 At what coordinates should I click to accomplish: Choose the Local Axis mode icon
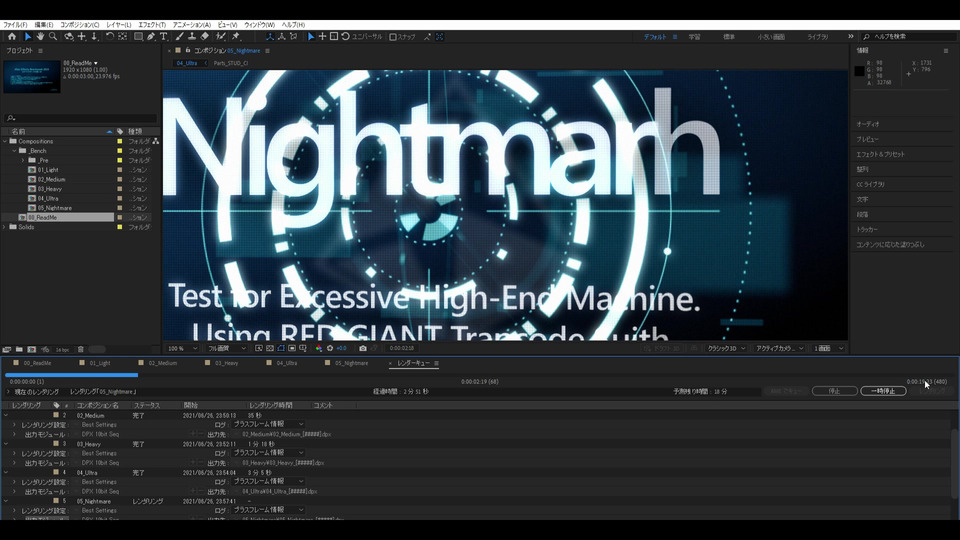tap(270, 37)
